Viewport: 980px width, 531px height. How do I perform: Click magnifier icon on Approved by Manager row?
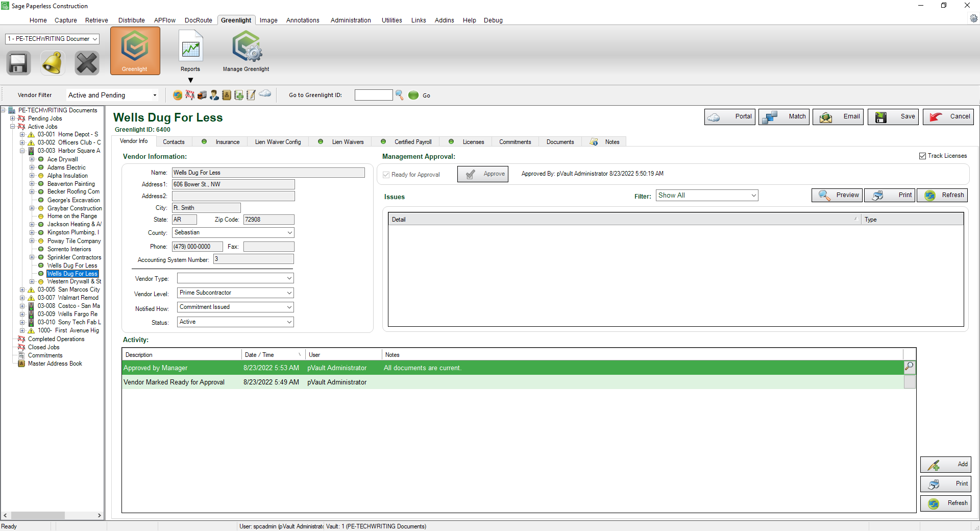tap(910, 367)
